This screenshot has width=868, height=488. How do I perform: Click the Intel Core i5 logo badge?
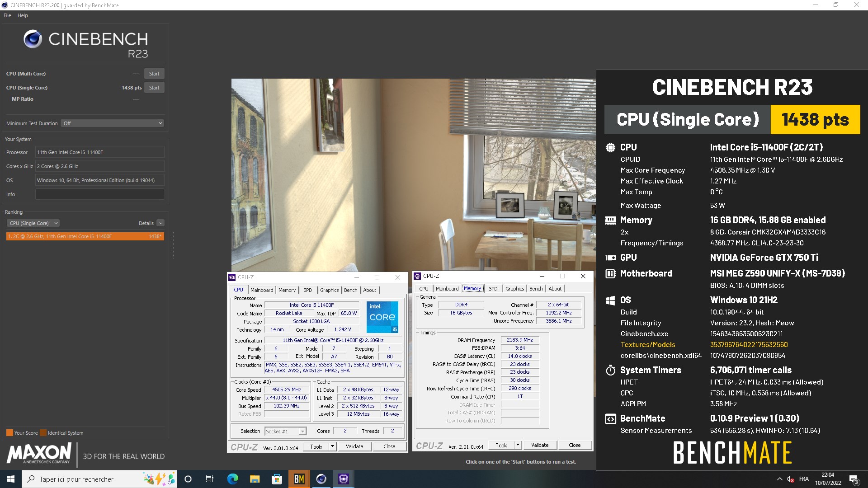point(382,317)
